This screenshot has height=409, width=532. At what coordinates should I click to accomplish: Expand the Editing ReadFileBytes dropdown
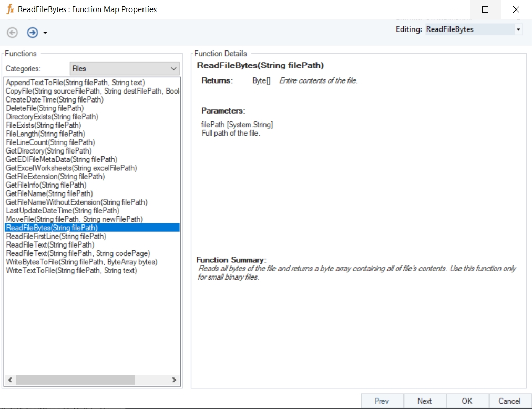(518, 30)
